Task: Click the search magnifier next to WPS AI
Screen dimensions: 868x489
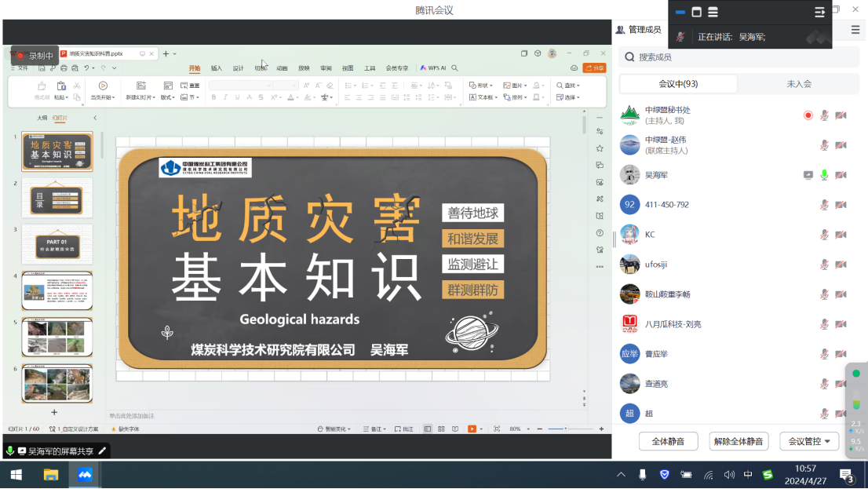Action: tap(454, 68)
